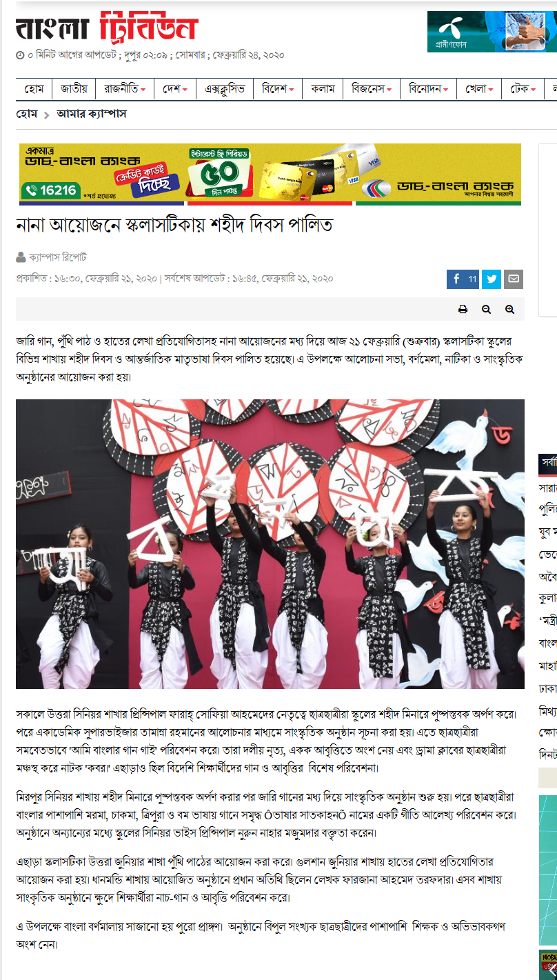Open the Bangla Tribune logo homepage
This screenshot has height=980, width=557.
coord(107,28)
